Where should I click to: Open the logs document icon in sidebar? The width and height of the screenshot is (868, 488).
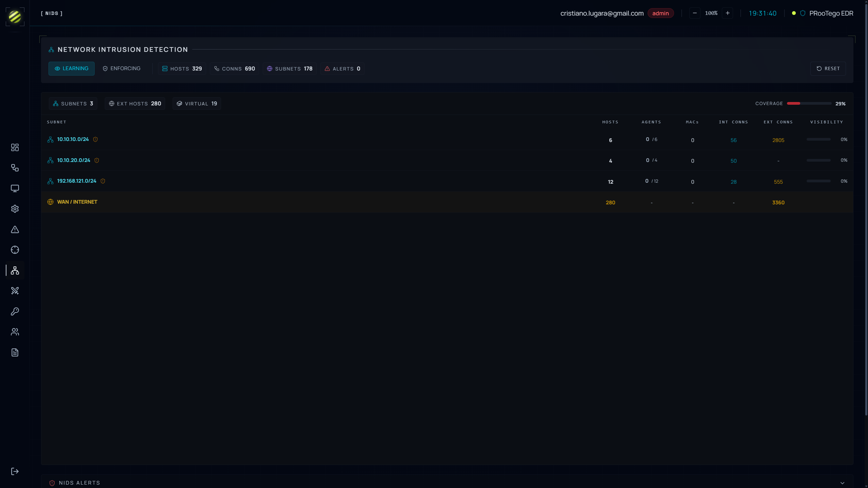click(x=15, y=352)
